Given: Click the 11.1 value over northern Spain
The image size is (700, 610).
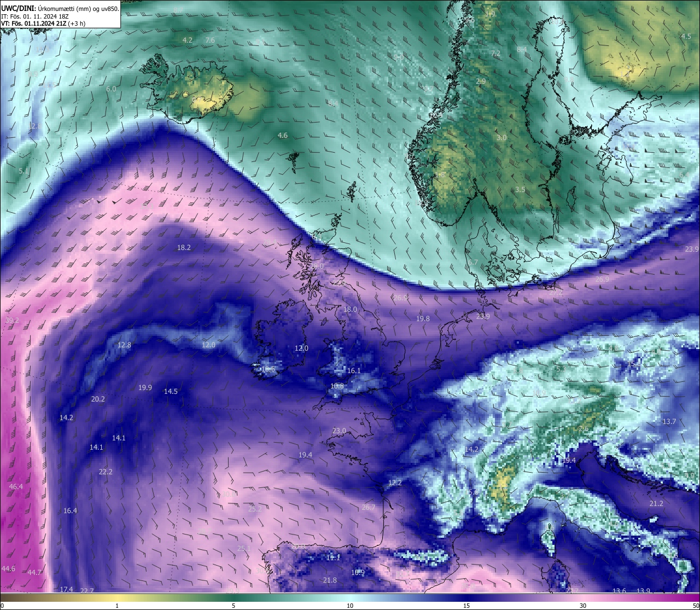Looking at the screenshot, I should (333, 557).
